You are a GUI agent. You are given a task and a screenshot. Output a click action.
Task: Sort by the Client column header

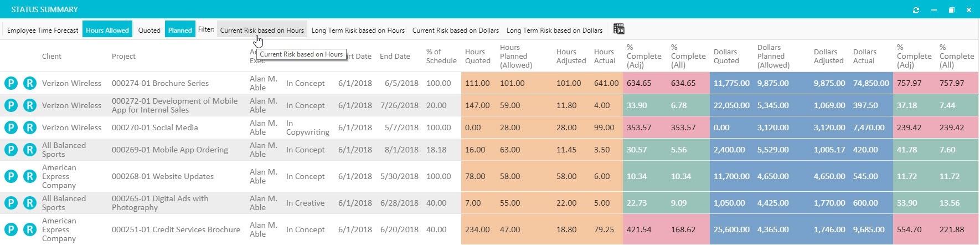51,56
